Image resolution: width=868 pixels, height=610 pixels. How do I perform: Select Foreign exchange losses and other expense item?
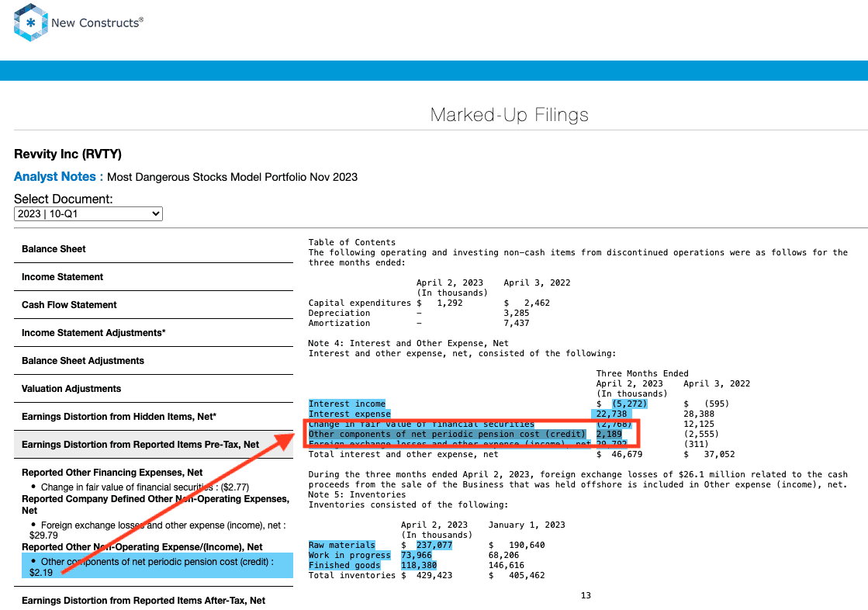click(x=157, y=530)
